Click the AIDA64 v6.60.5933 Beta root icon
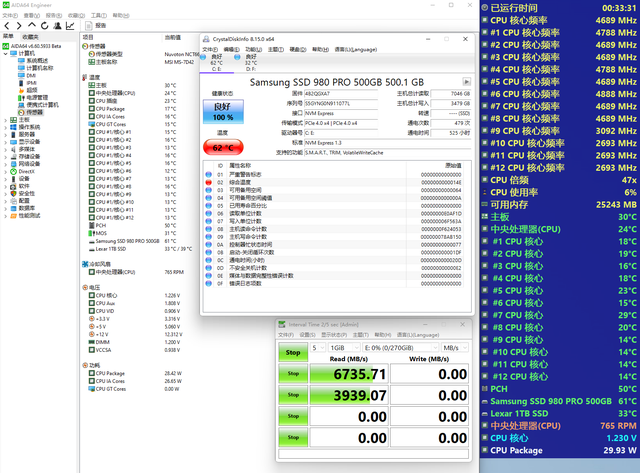 (x=6, y=46)
